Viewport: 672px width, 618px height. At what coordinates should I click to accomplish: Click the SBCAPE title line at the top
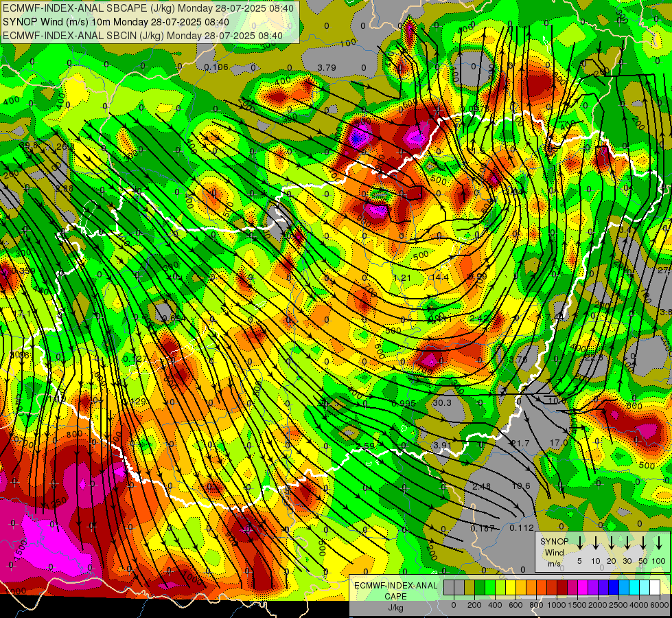[x=148, y=8]
